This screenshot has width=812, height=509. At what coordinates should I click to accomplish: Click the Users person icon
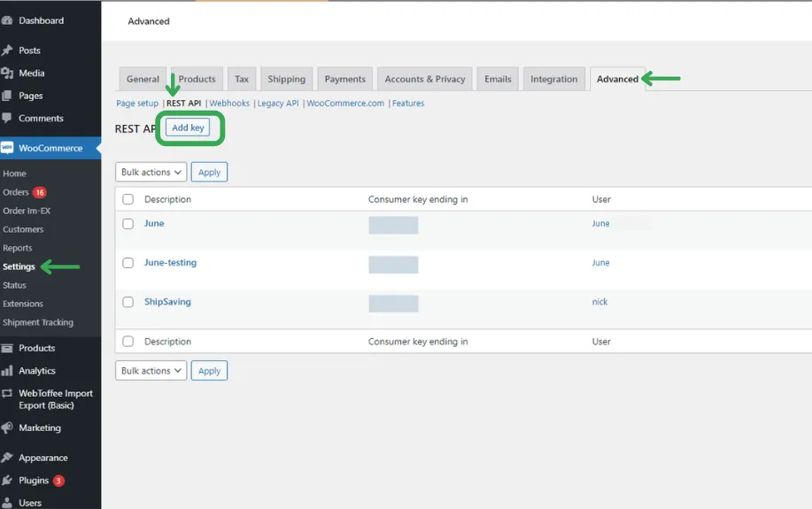pos(7,503)
